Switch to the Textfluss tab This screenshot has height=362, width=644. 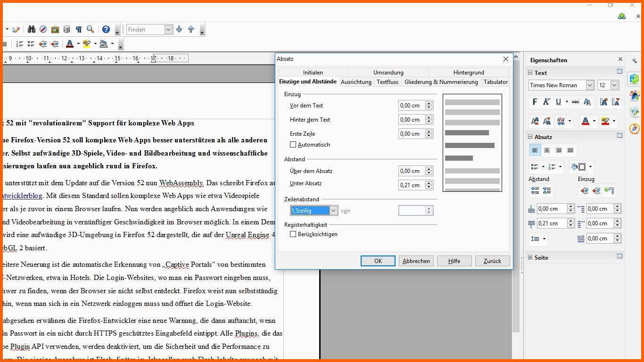[388, 82]
